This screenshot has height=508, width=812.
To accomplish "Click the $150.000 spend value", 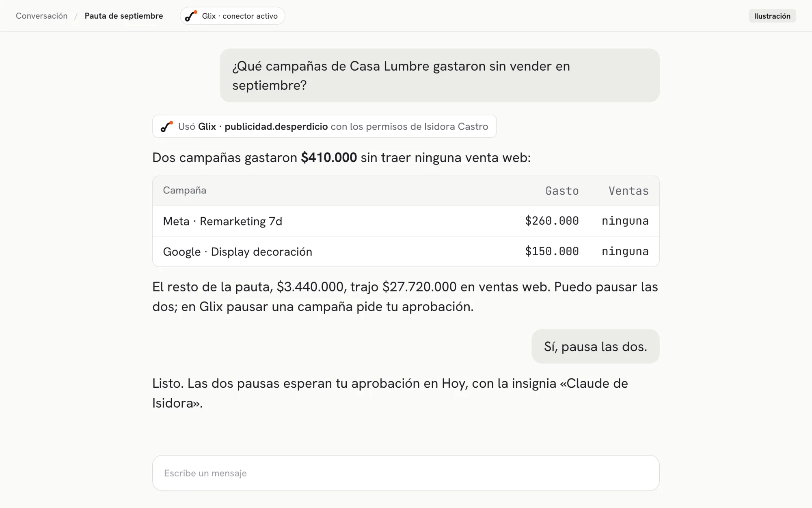I will tap(552, 251).
